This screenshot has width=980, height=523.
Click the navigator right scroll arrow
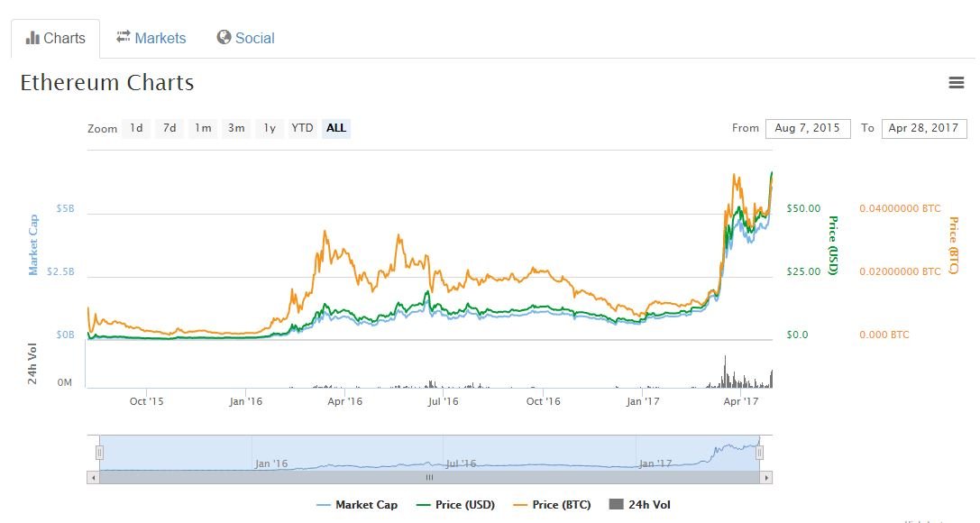pos(766,477)
